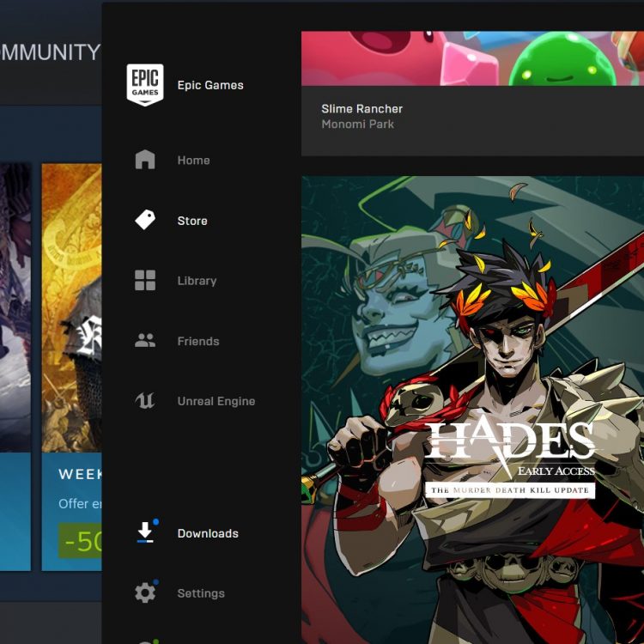644x644 pixels.
Task: Click the Downloads arrow icon
Action: pyautogui.click(x=145, y=533)
